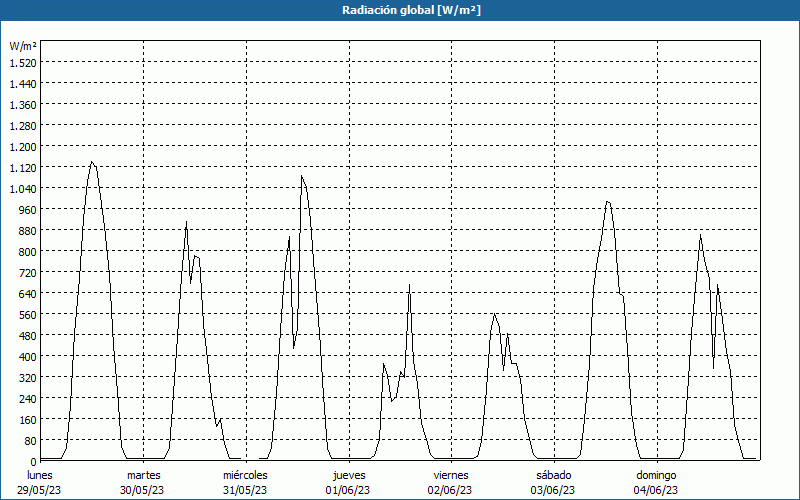The width and height of the screenshot is (800, 500).
Task: Click the 0 y-axis value
Action: [x=34, y=462]
